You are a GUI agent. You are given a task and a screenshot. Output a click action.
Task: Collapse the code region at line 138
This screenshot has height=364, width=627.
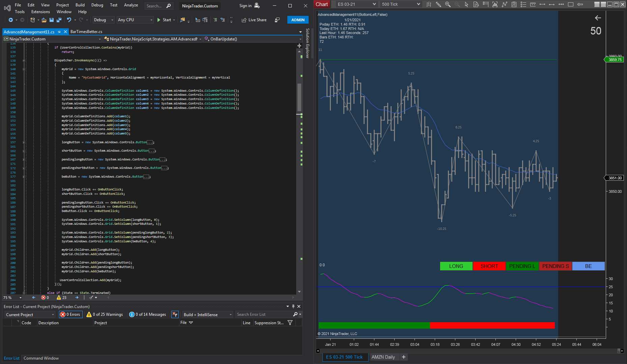tap(24, 61)
